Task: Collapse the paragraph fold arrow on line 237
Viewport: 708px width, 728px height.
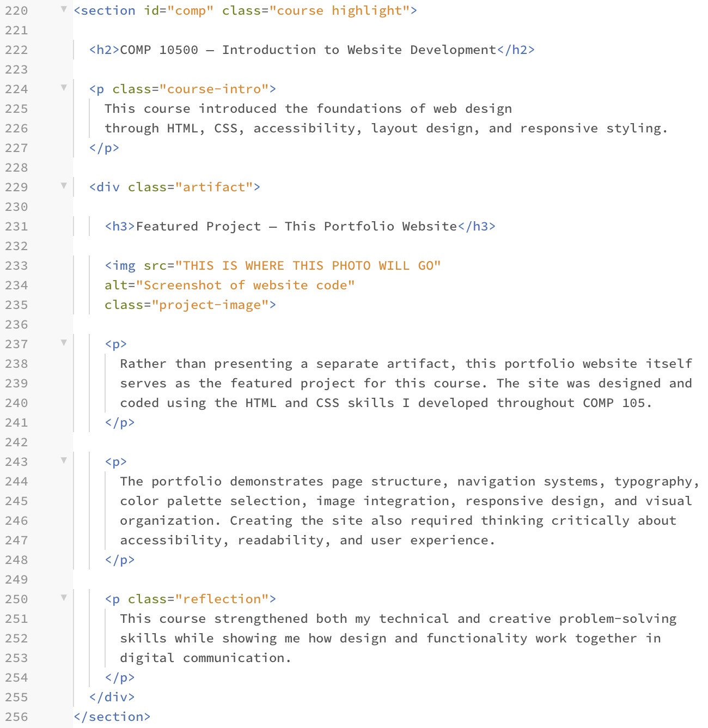Action: click(x=64, y=342)
